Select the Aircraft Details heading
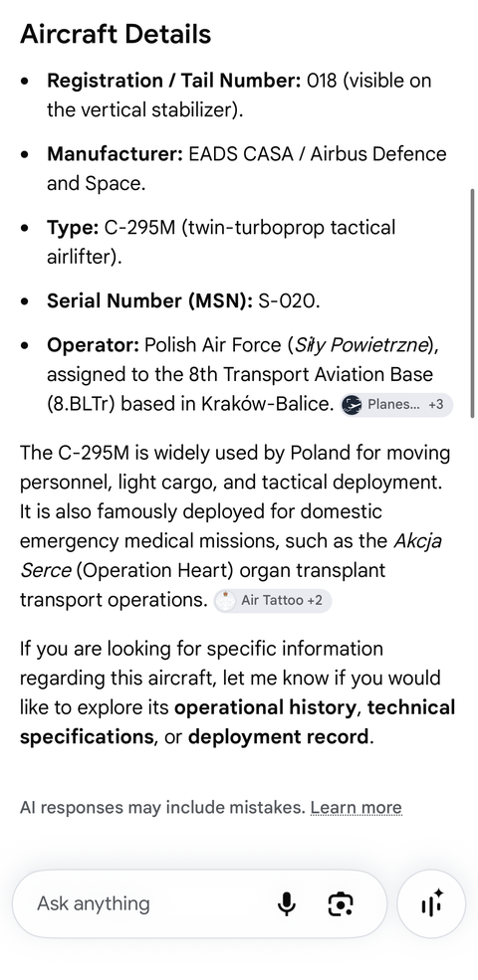The image size is (478, 980). pos(116,34)
